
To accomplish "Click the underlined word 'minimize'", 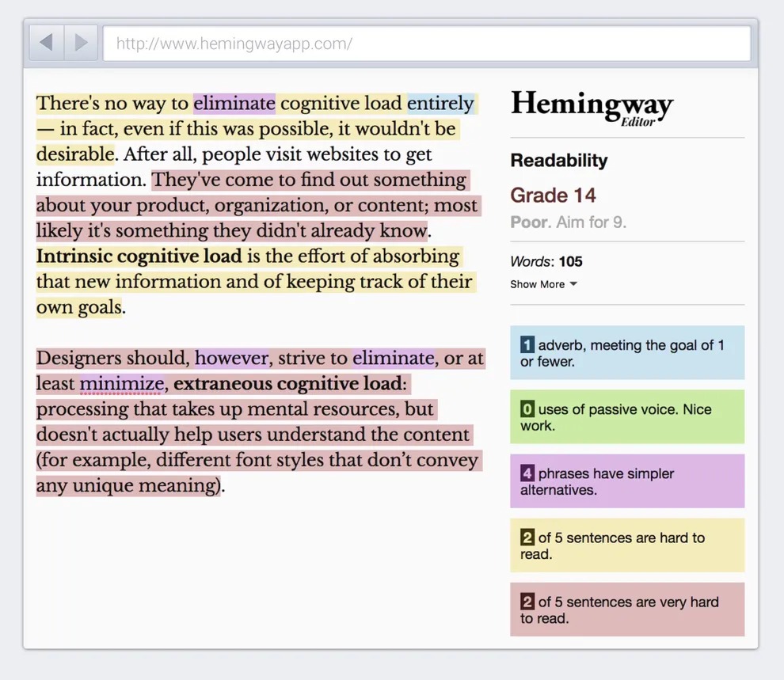I will tap(122, 384).
